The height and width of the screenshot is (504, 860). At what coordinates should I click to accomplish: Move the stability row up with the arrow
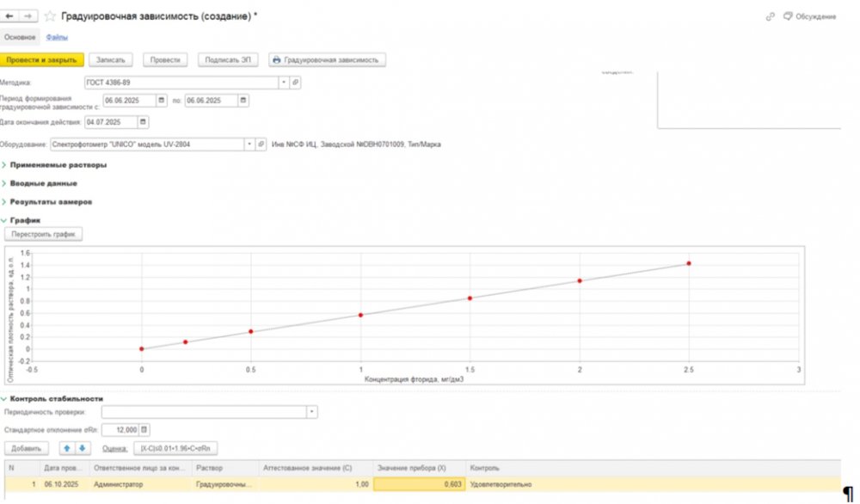[67, 448]
